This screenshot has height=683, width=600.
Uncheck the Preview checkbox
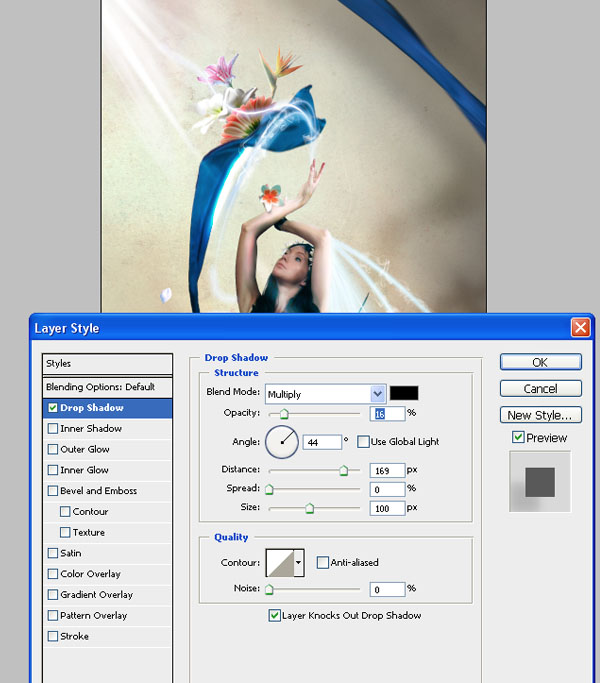click(518, 437)
